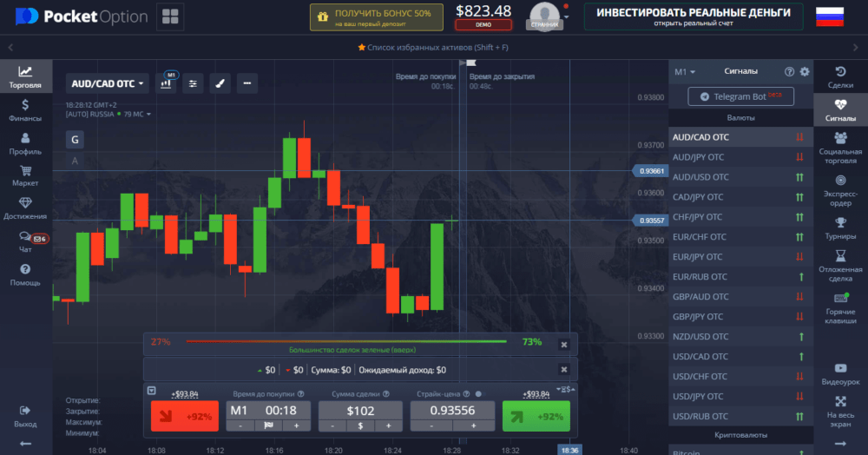Toggle the A chart button
Screen dimensions: 868x455
click(x=76, y=161)
